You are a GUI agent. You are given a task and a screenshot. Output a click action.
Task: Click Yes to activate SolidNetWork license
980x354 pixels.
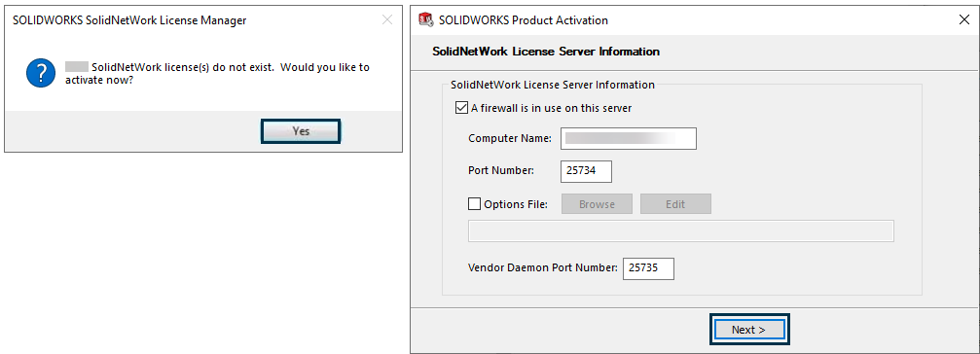[301, 131]
